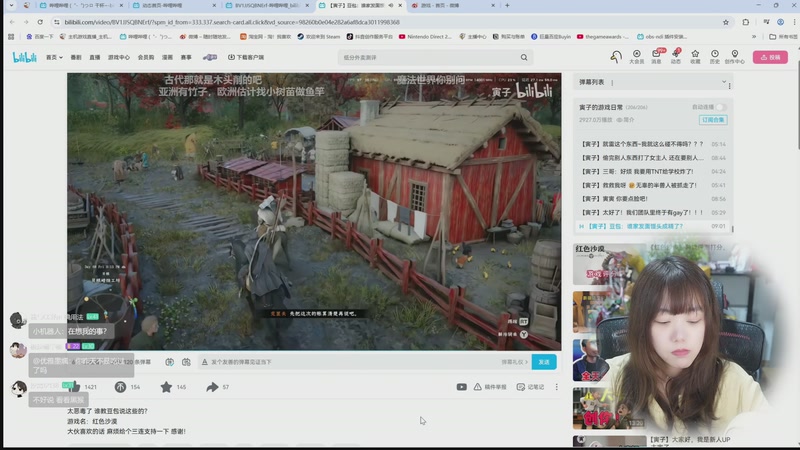Click 发送 send danmaku button
This screenshot has height=450, width=800.
click(544, 362)
